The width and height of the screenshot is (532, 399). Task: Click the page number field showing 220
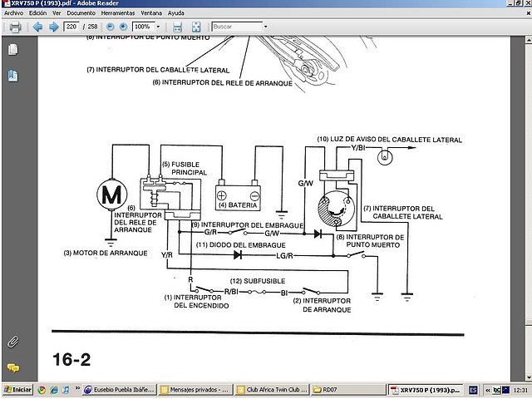click(71, 27)
